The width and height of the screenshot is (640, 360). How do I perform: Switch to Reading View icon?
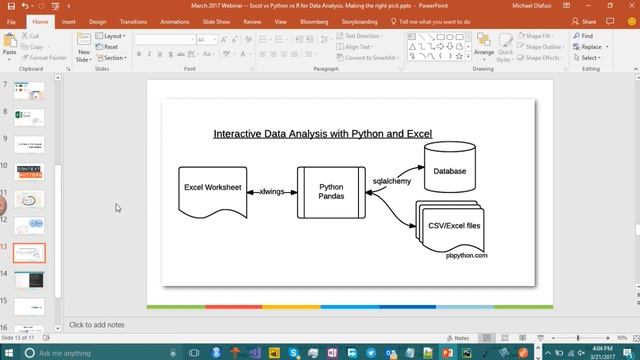522,338
